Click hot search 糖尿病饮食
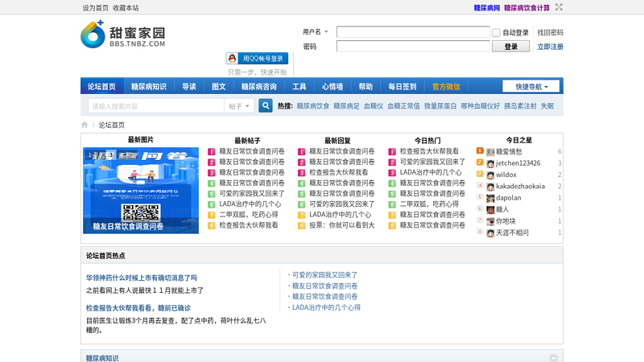Image resolution: width=644 pixels, height=362 pixels. (313, 106)
